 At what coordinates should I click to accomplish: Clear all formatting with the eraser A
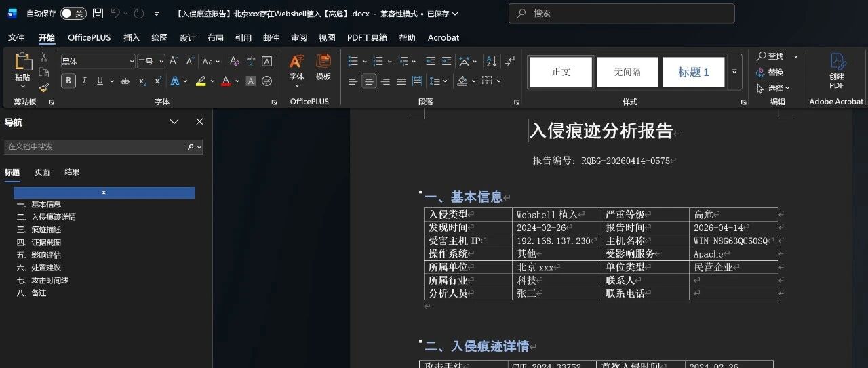tap(235, 61)
